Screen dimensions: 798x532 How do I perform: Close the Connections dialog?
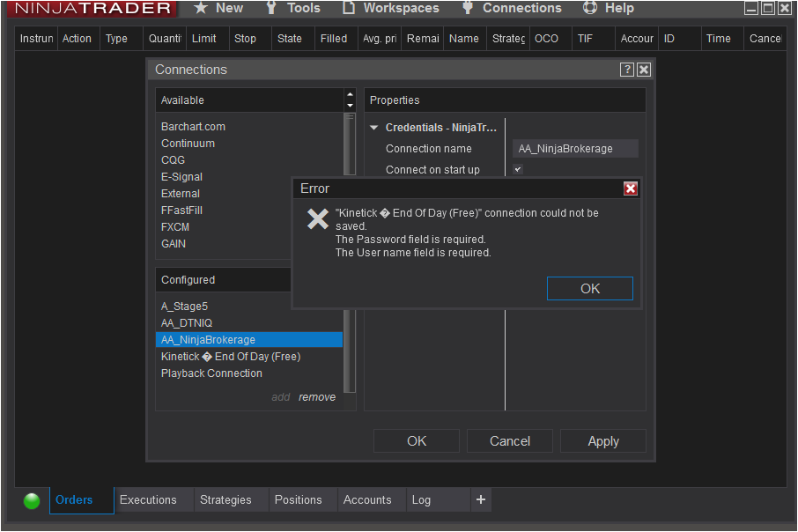click(x=644, y=70)
